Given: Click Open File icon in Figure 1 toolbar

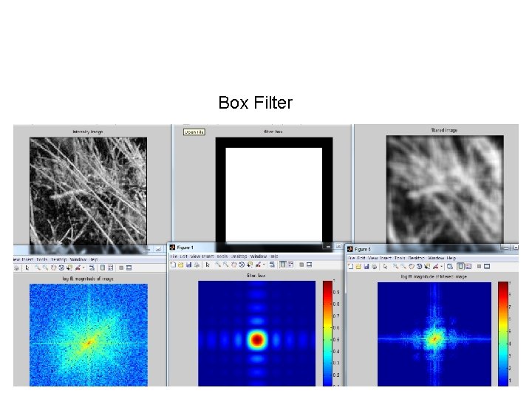Looking at the screenshot, I should [181, 265].
